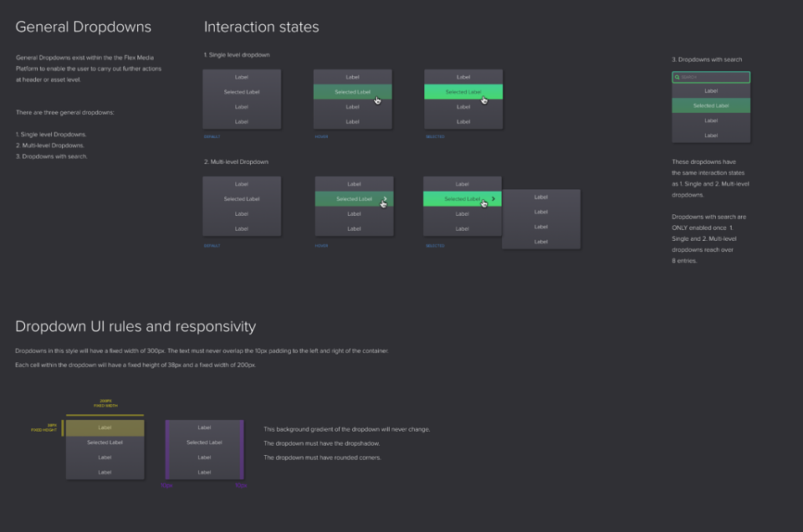Pick the last Label in the flyout submenu
This screenshot has width=803, height=532.
coord(541,242)
